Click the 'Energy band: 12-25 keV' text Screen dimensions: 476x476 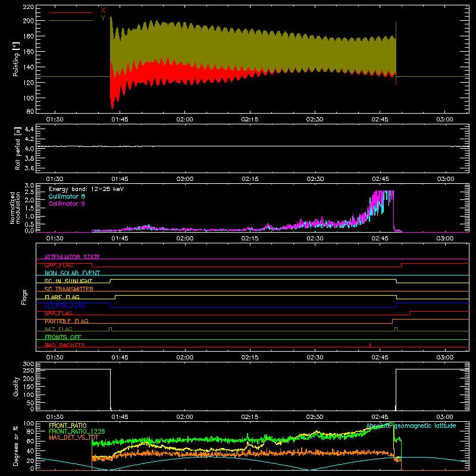click(x=86, y=189)
